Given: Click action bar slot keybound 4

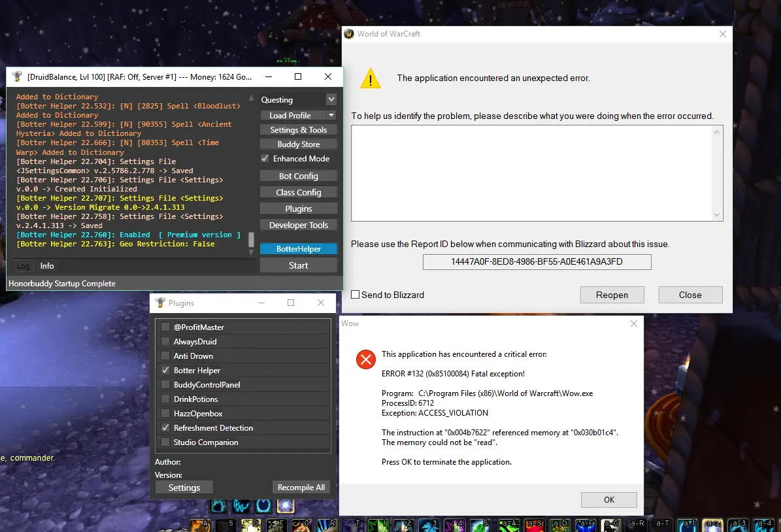Looking at the screenshot, I should point(455,525).
